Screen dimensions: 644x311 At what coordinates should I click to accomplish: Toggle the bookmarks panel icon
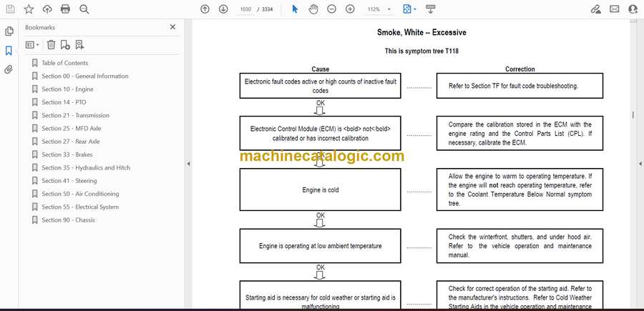click(x=9, y=51)
